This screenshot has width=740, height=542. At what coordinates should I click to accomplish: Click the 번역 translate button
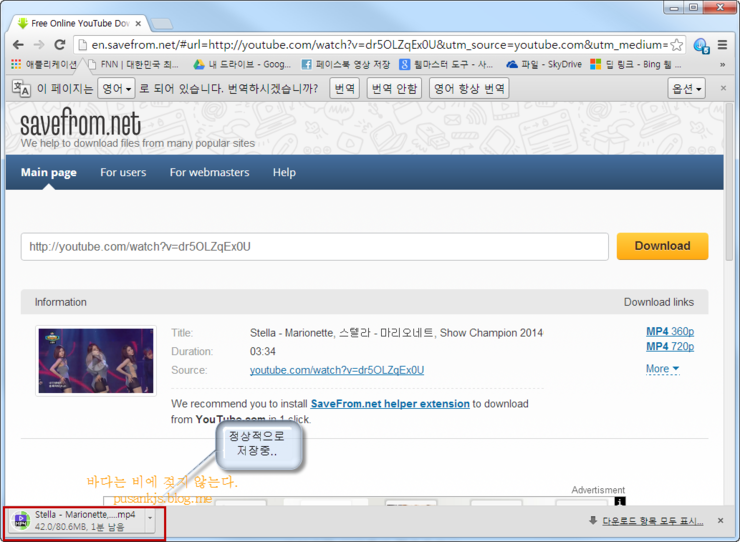tap(345, 88)
